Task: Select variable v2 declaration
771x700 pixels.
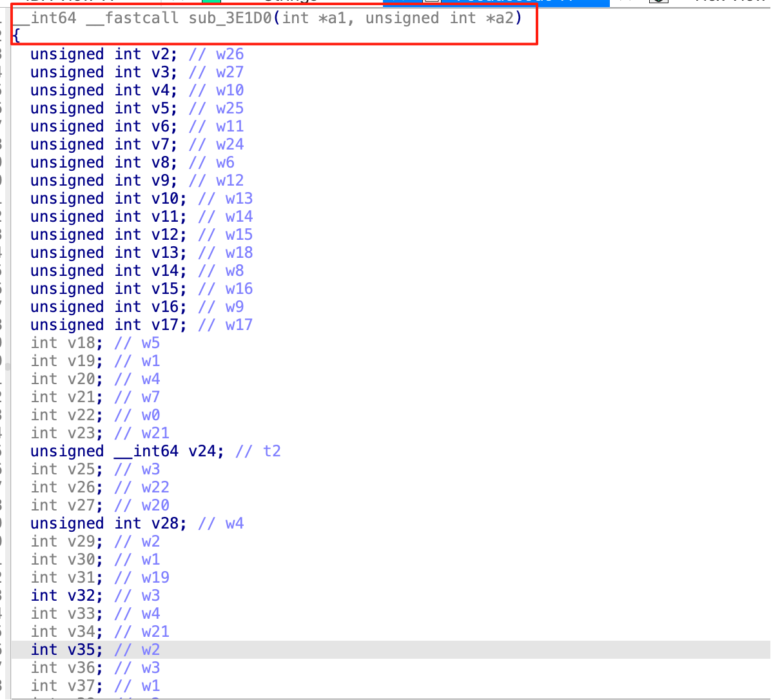Action: coord(104,54)
